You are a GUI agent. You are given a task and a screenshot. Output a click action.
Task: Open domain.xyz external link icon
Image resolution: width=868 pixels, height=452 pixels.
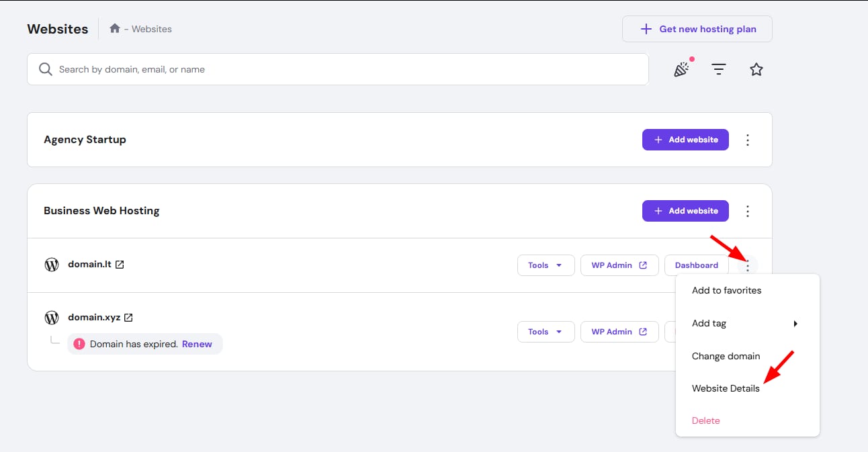128,318
